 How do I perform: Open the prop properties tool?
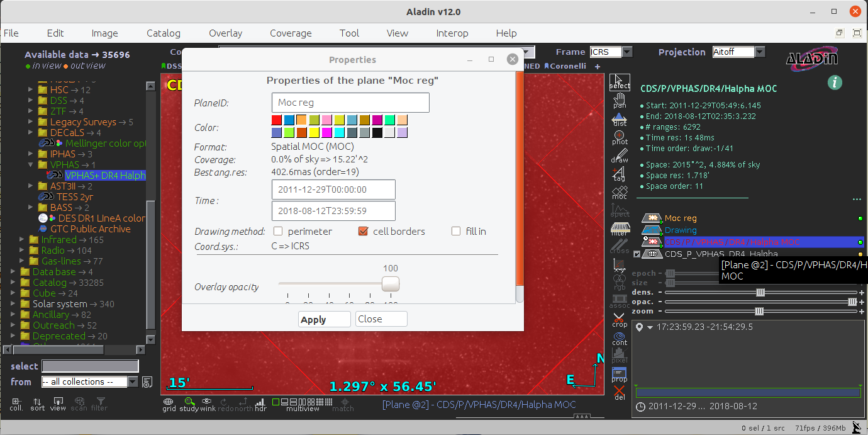(x=620, y=375)
